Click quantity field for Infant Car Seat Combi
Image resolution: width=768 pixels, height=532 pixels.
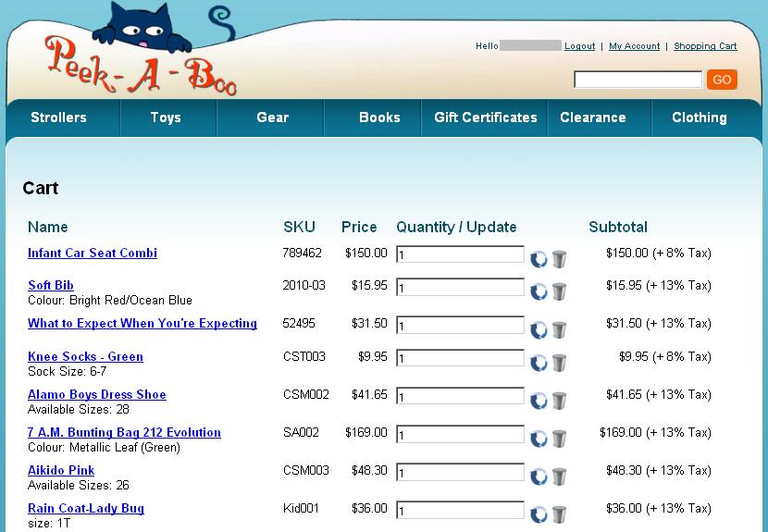point(461,254)
